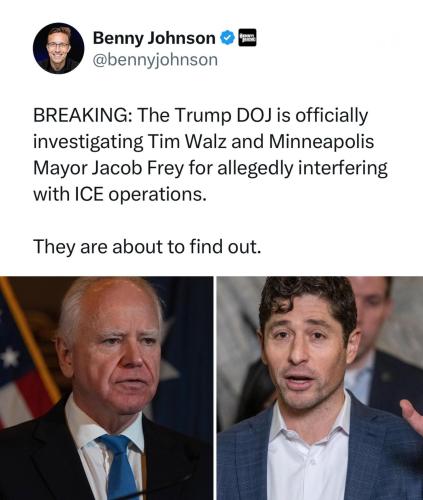Click the black affiliate badge beside the name
This screenshot has width=423, height=500.
(x=248, y=38)
